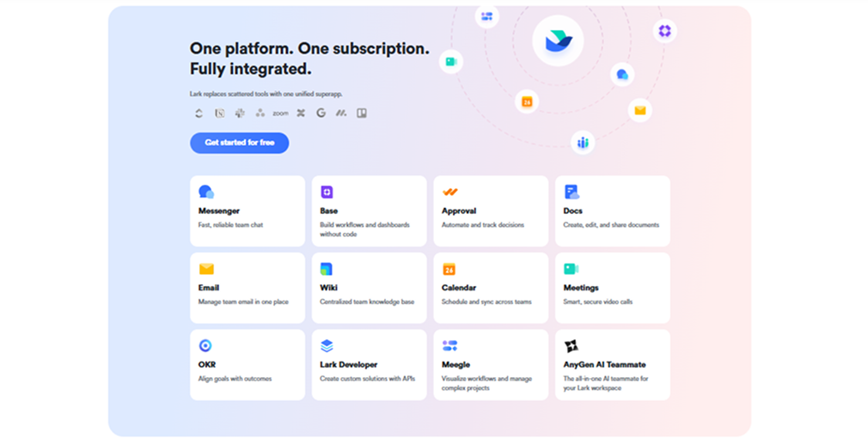Click the green Meetings camera icon

point(571,269)
